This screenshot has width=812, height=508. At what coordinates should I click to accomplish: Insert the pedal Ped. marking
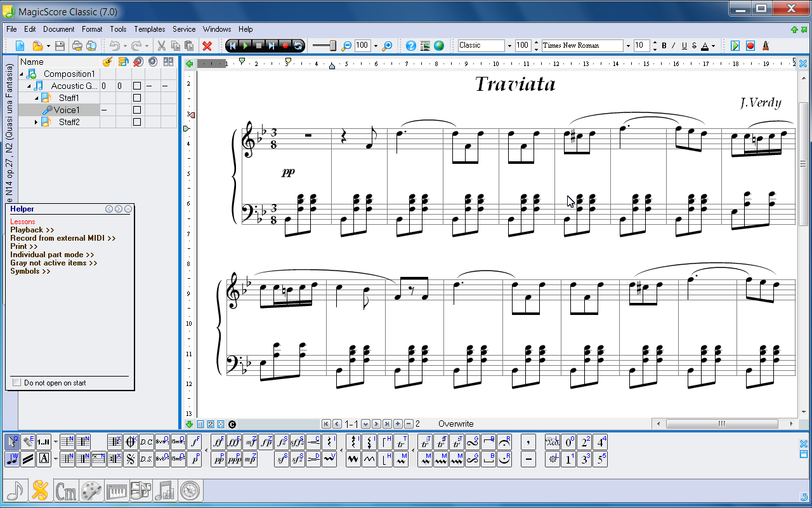[x=552, y=442]
